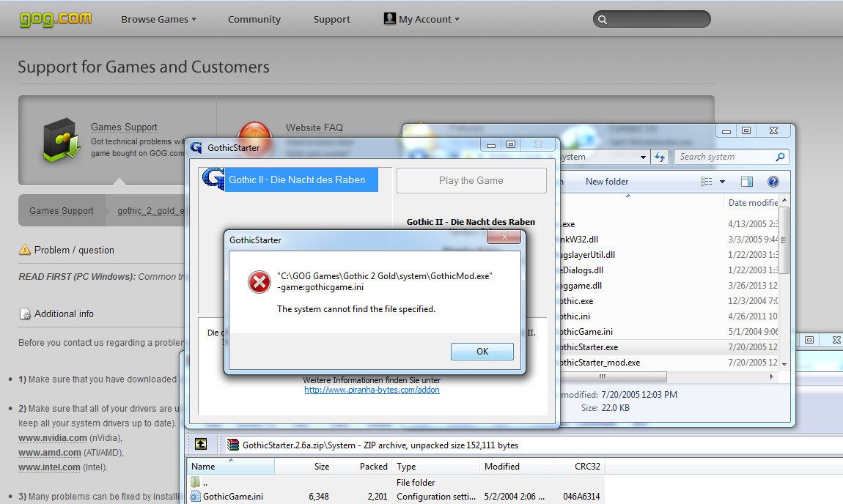843x504 pixels.
Task: Select Gothic II - Die Nacht des Raben entry
Action: tap(290, 180)
